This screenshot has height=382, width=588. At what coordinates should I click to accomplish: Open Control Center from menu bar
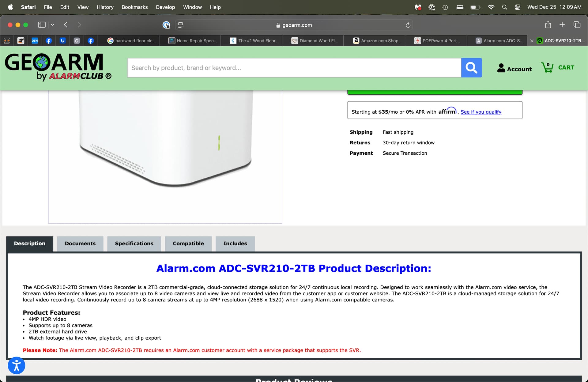click(518, 7)
